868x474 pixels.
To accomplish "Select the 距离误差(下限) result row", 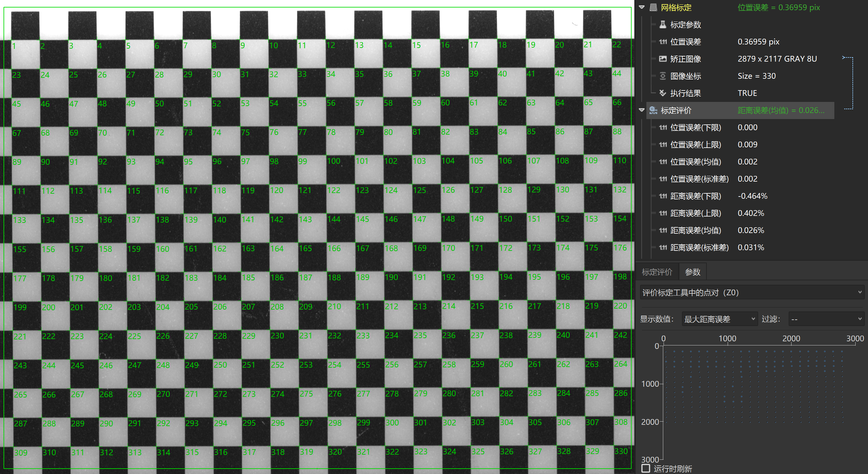I will coord(696,196).
